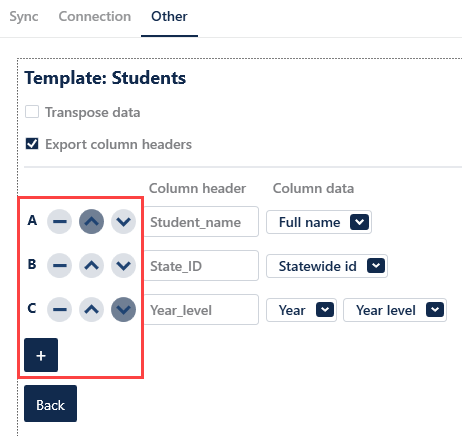Remove column A with the minus icon
Screen dimensions: 462x436
[59, 221]
